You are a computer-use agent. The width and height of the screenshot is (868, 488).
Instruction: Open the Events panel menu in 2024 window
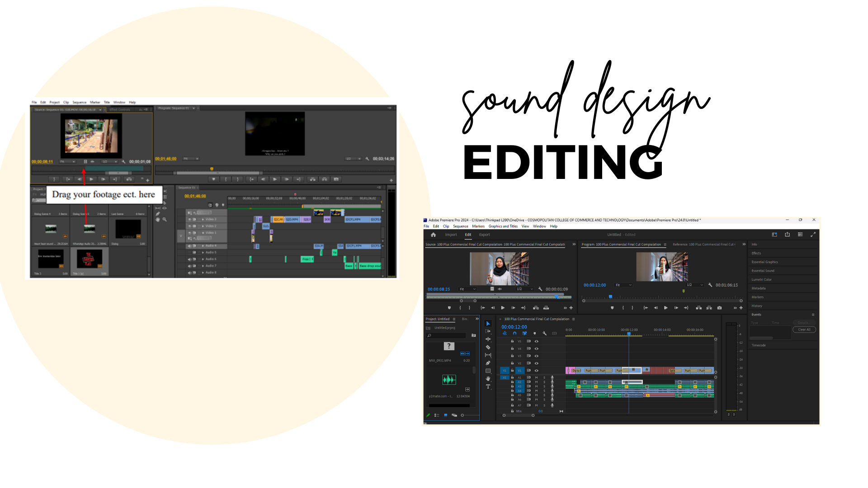(813, 314)
